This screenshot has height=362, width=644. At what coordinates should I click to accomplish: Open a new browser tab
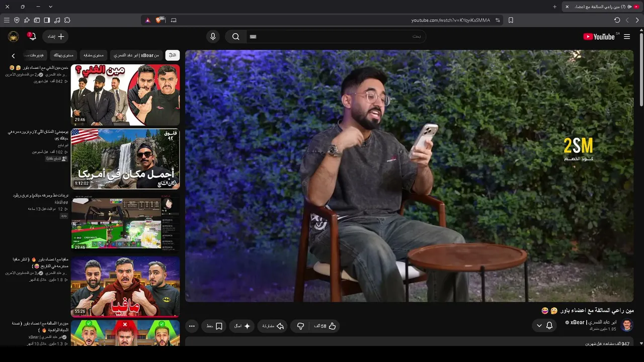point(554,7)
